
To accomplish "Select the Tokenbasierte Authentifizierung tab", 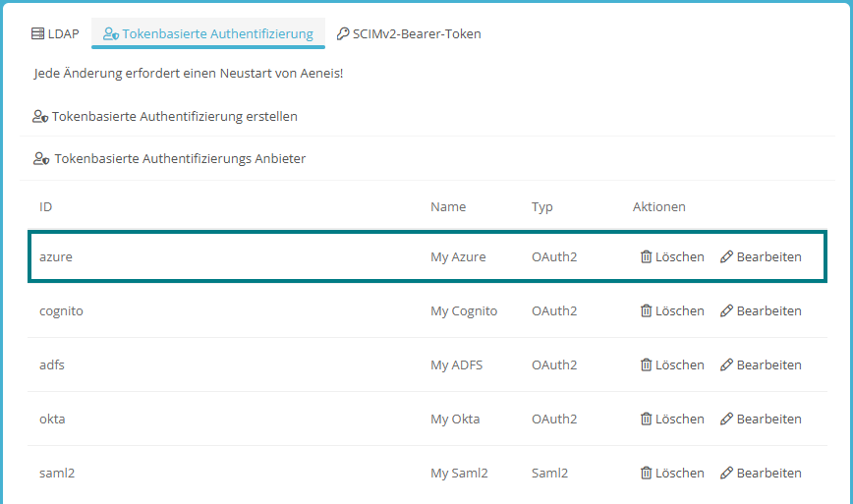I will point(208,34).
